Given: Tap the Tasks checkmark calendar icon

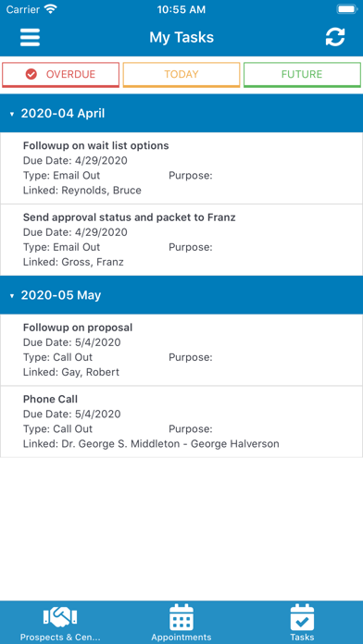Looking at the screenshot, I should pyautogui.click(x=302, y=617).
